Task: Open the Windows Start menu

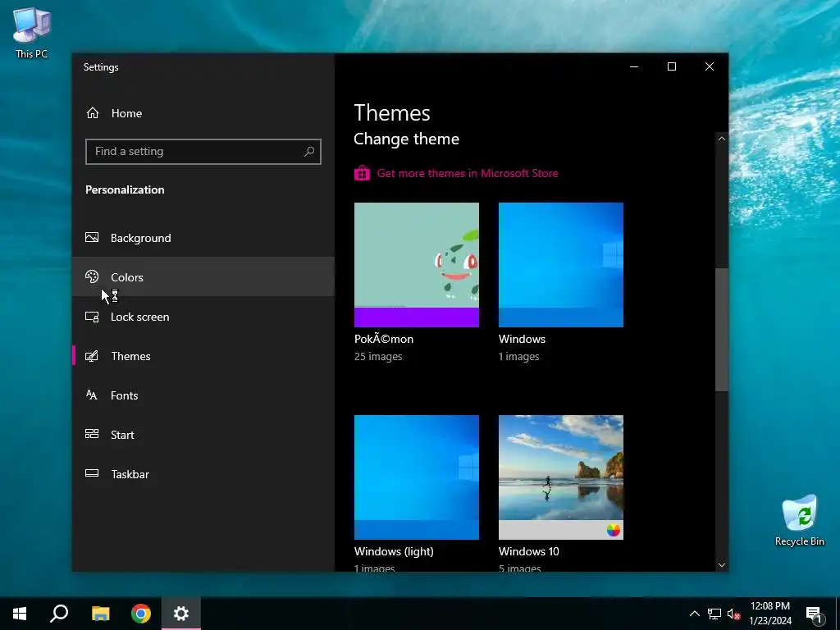Action: [20, 614]
